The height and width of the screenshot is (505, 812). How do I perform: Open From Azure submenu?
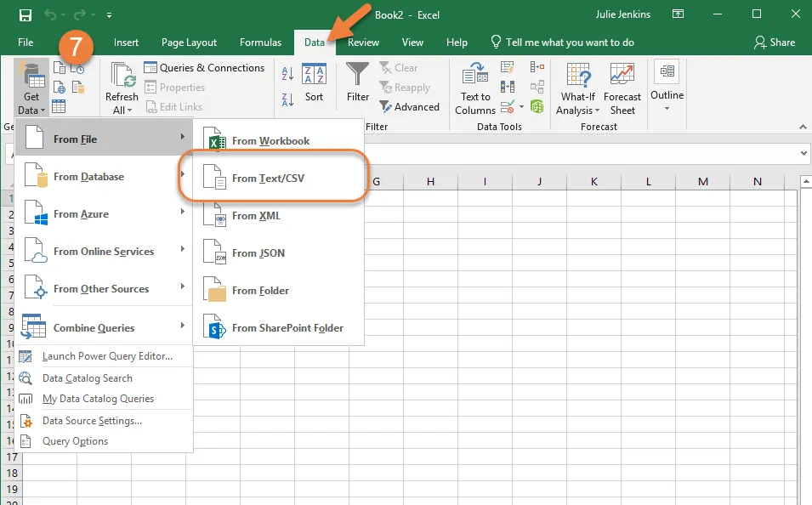104,214
